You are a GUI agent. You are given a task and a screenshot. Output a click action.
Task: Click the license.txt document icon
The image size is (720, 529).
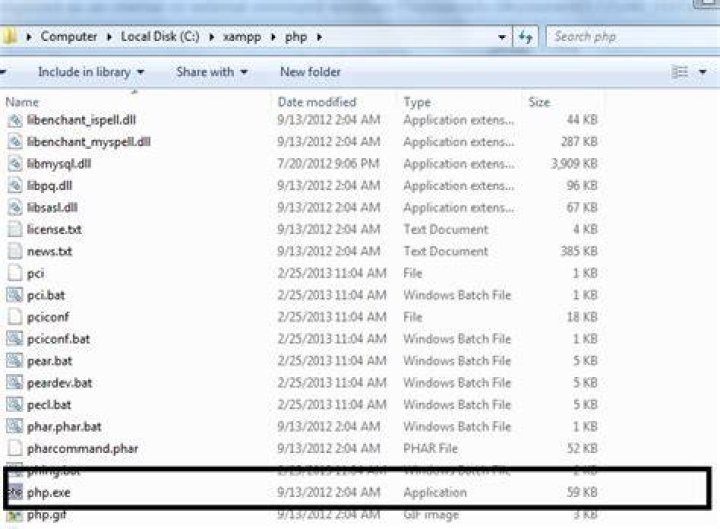tap(15, 229)
